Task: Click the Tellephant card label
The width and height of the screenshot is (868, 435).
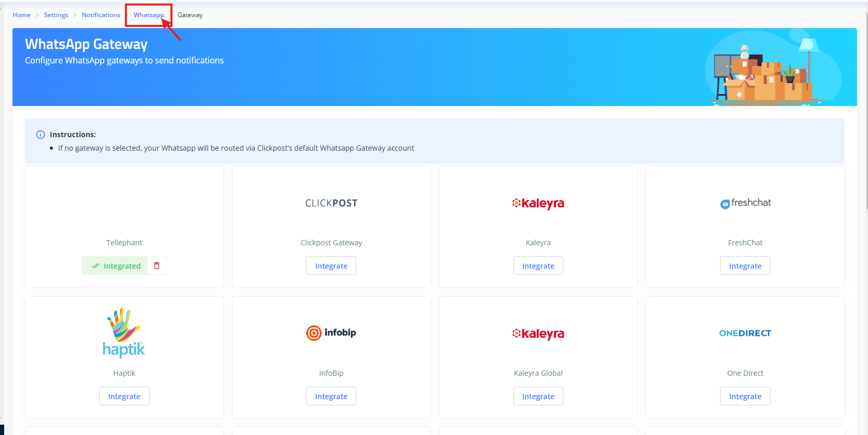Action: click(124, 243)
